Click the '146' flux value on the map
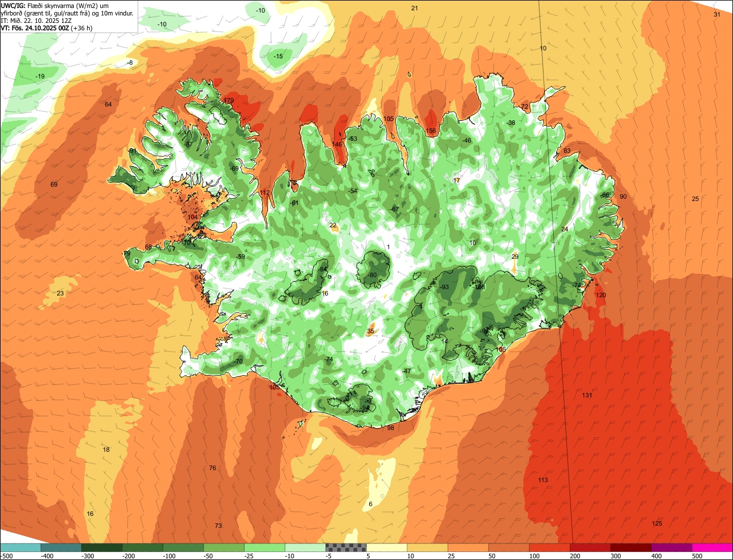Image resolution: width=733 pixels, height=560 pixels. [337, 144]
